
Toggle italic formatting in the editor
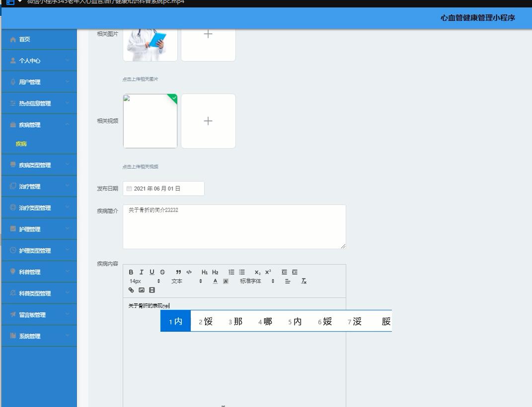coord(142,272)
